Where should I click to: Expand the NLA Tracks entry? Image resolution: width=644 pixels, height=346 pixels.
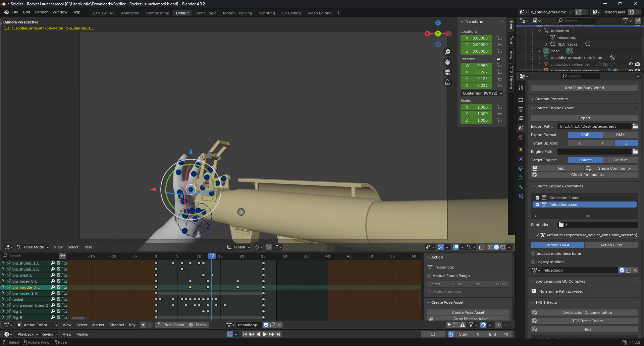point(546,44)
